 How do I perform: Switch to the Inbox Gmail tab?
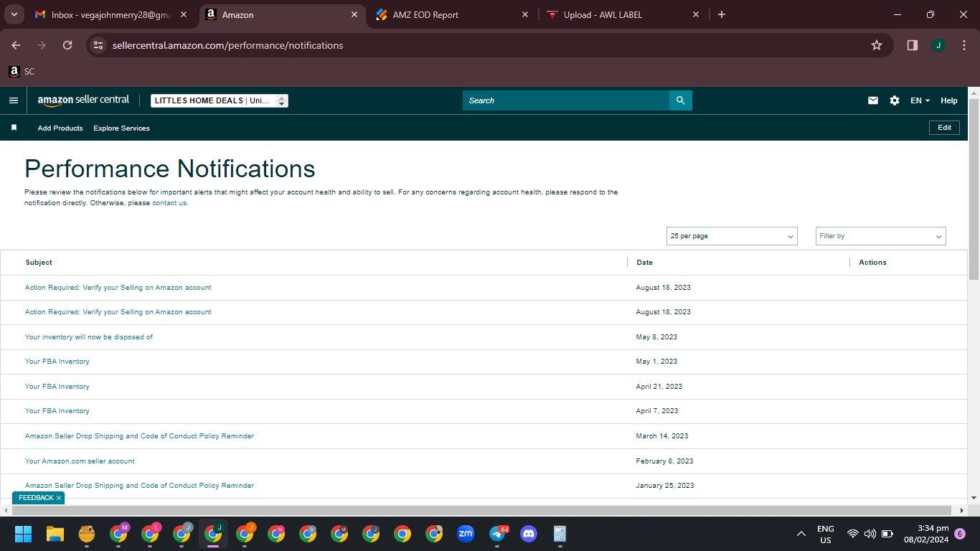click(x=111, y=14)
